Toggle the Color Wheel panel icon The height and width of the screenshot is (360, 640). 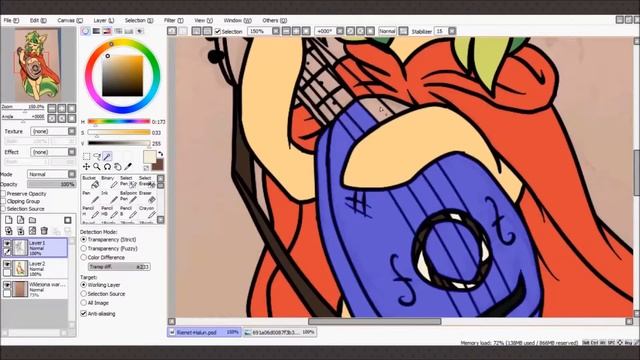(85, 31)
